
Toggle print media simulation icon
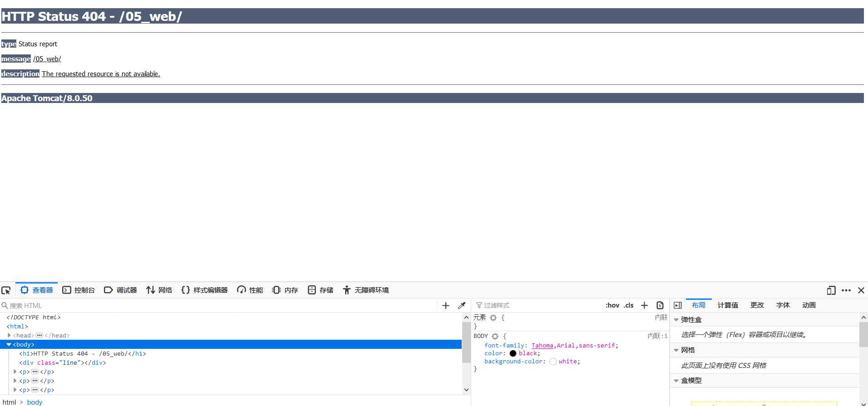click(x=660, y=306)
